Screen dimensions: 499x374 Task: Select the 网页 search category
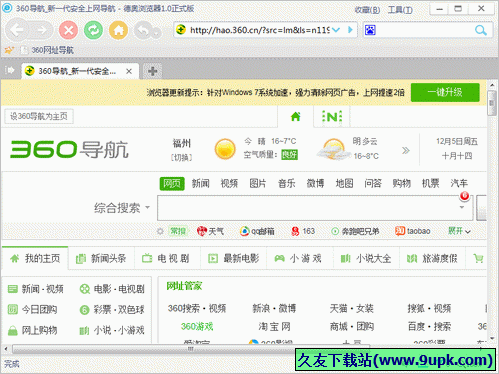point(172,184)
